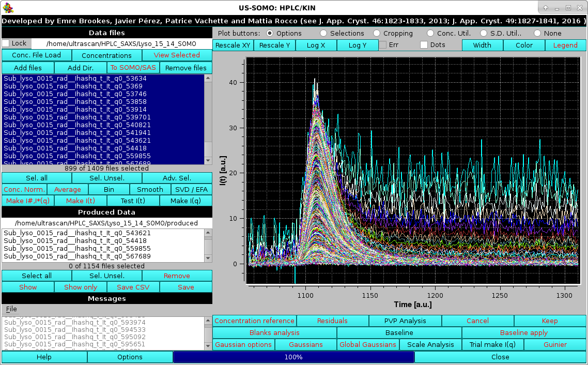Open the File menu in Messages panel
588x365 pixels.
click(x=11, y=309)
